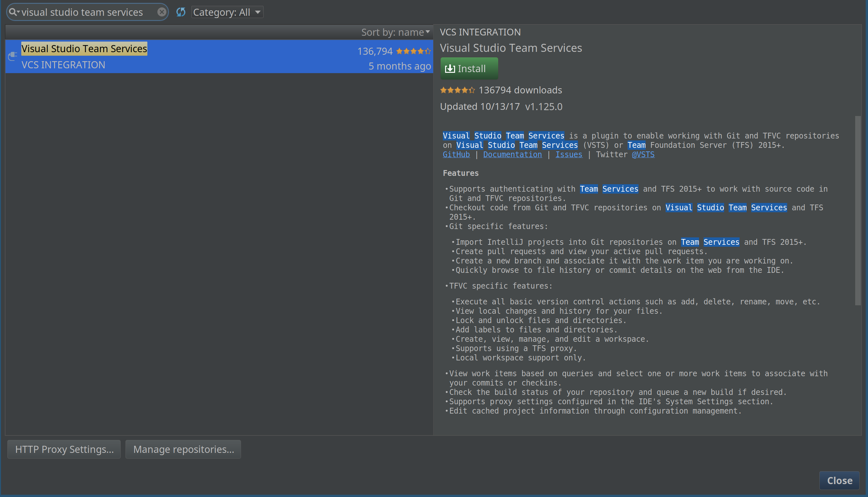Open the Sort by: name dropdown
868x497 pixels.
[396, 32]
